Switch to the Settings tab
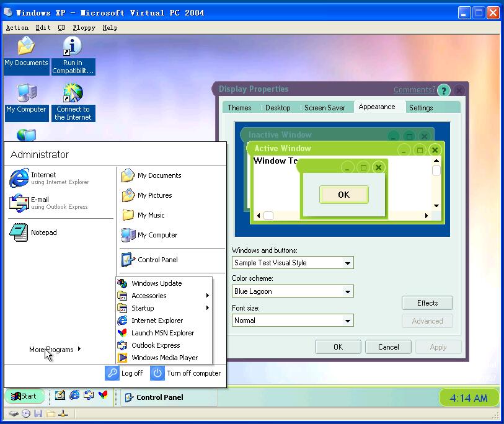Screen dimensions: 504x424 click(x=421, y=108)
